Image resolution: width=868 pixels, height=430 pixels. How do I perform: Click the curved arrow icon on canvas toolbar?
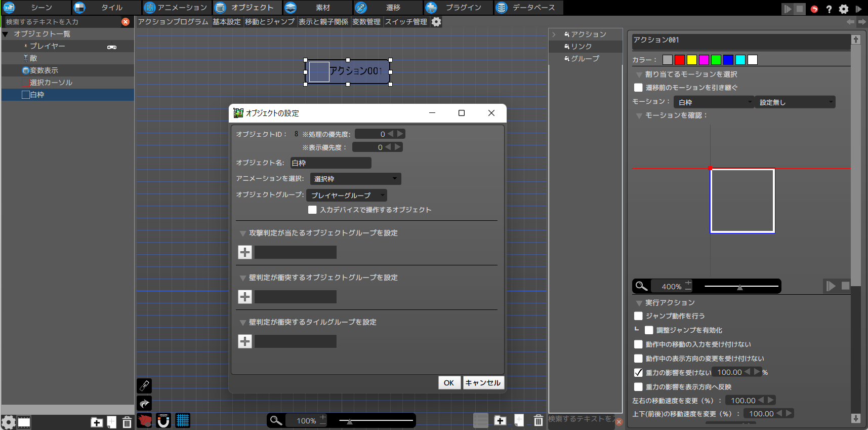pos(144,404)
